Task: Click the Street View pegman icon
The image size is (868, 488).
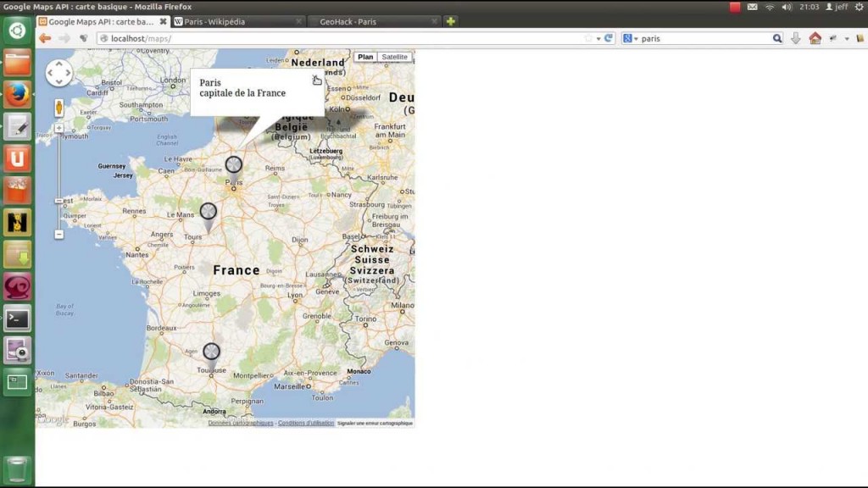Action: click(58, 108)
